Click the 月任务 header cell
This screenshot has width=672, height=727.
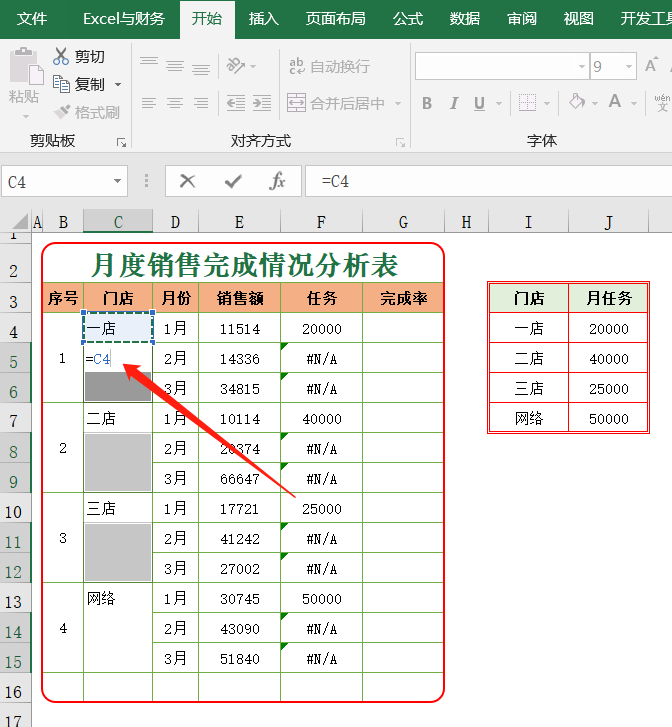click(608, 298)
